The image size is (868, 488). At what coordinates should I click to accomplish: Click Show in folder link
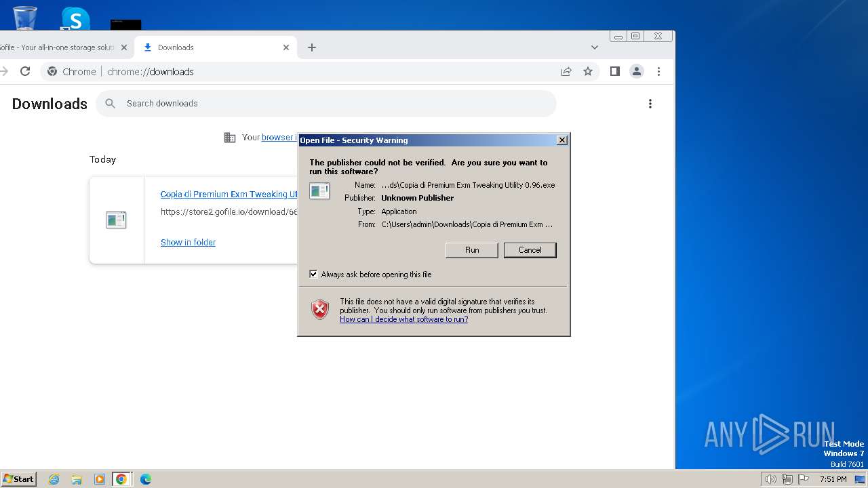point(188,242)
